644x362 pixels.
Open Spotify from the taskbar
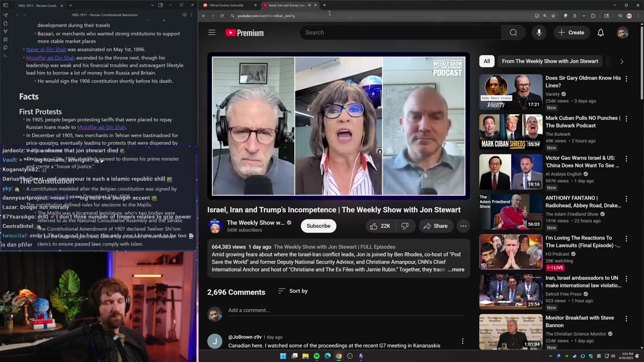pyautogui.click(x=316, y=356)
